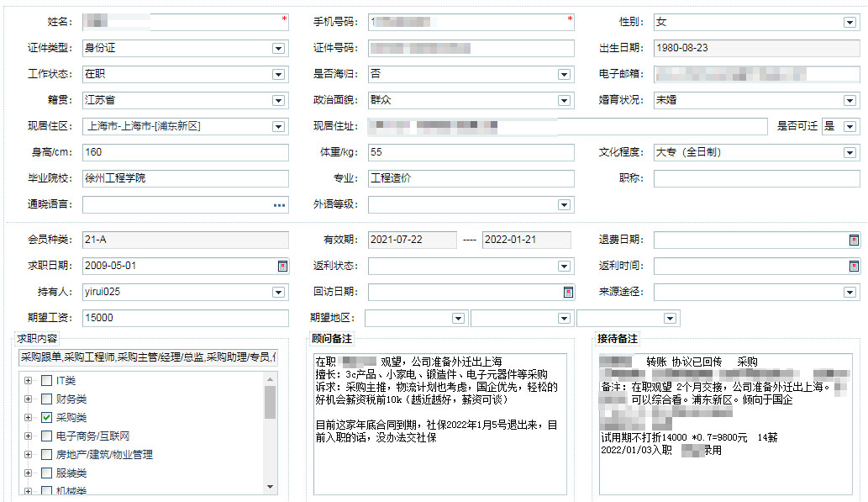This screenshot has width=868, height=502.
Task: Open the calendar picker for 求职日期
Action: coord(282,266)
